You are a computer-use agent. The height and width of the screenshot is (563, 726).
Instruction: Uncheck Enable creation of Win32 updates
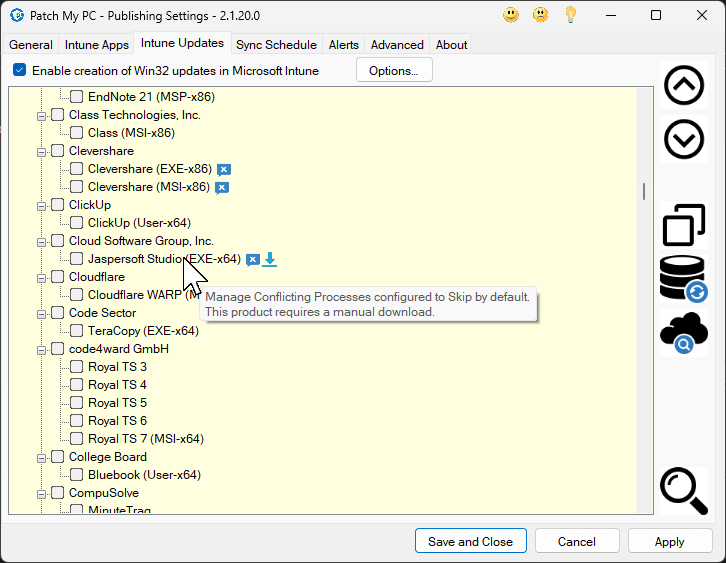(19, 70)
